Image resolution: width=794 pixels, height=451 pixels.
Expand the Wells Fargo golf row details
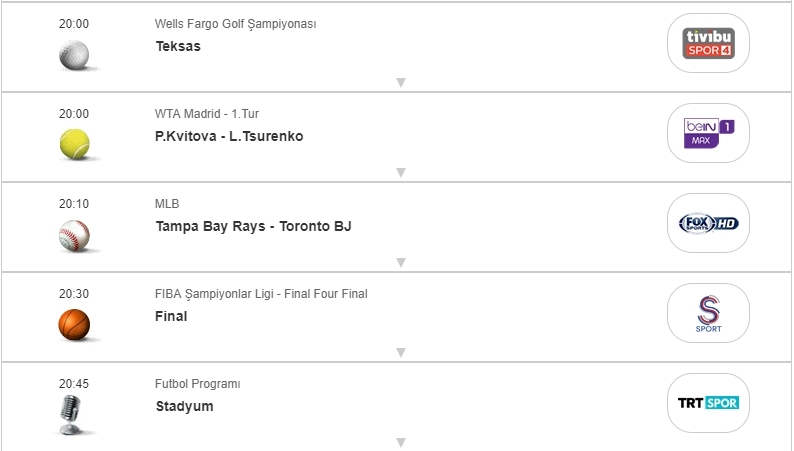[x=400, y=83]
